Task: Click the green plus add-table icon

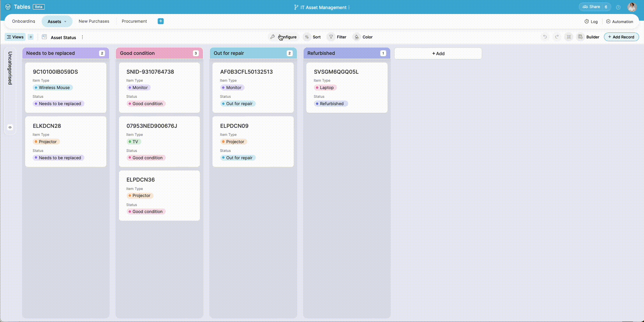Action: pyautogui.click(x=160, y=21)
